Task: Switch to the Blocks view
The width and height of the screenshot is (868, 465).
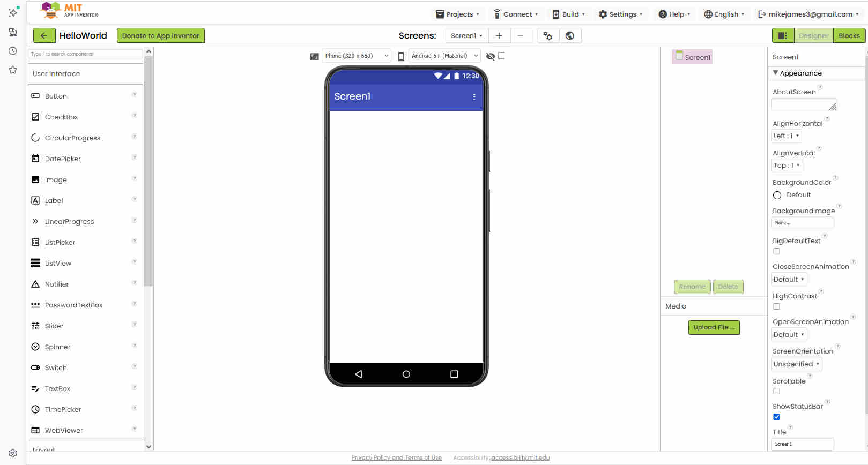Action: (x=849, y=36)
